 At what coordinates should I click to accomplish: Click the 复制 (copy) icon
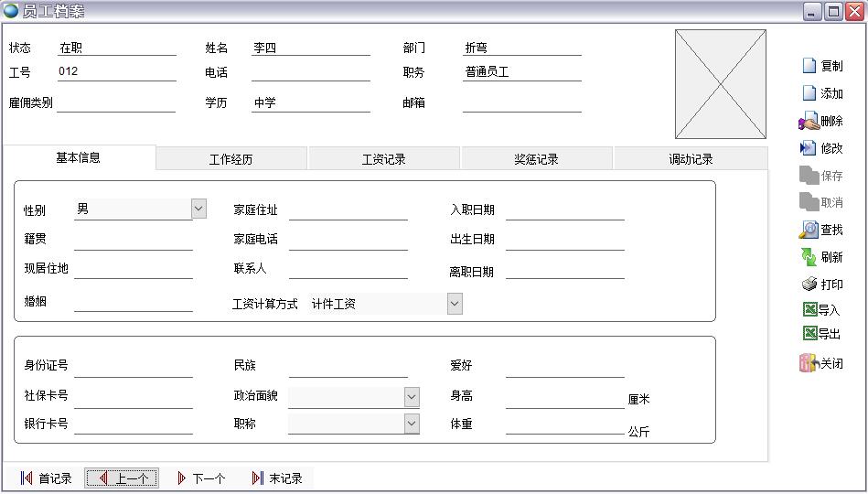809,66
